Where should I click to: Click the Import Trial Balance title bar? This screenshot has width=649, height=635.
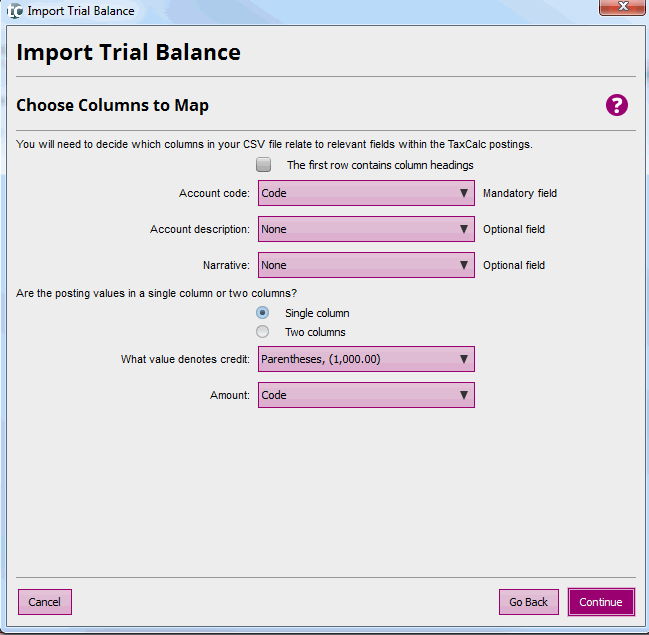pyautogui.click(x=300, y=11)
